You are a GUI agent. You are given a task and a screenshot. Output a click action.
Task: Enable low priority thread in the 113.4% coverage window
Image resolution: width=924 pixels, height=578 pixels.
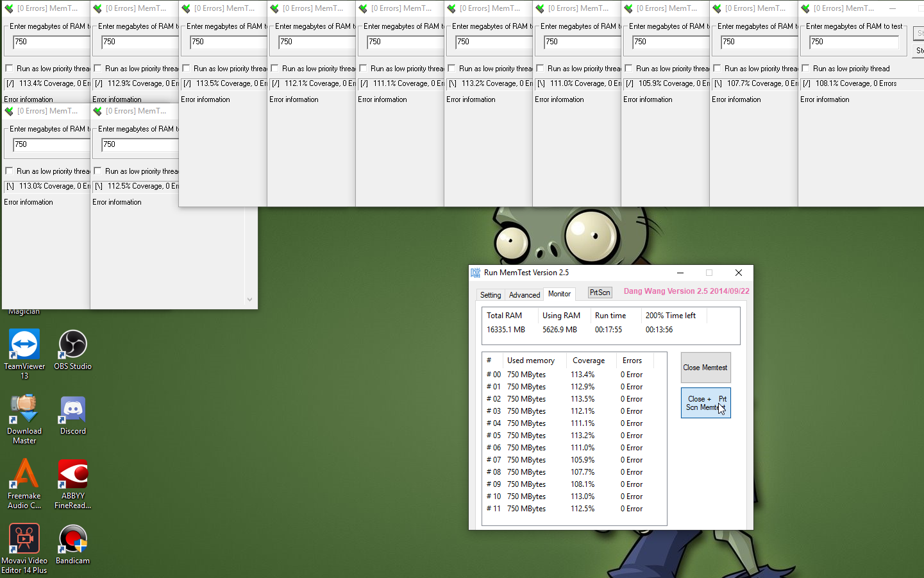[x=9, y=69]
